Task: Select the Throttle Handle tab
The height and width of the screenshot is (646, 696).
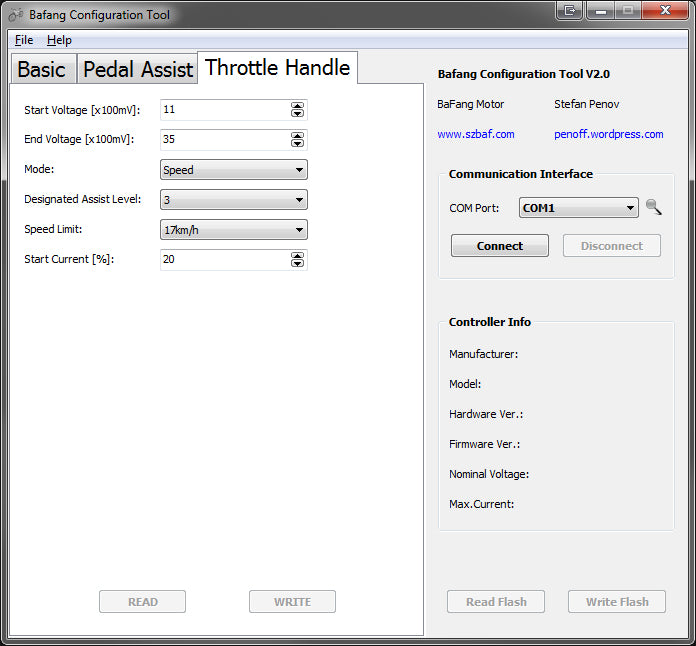Action: 277,68
